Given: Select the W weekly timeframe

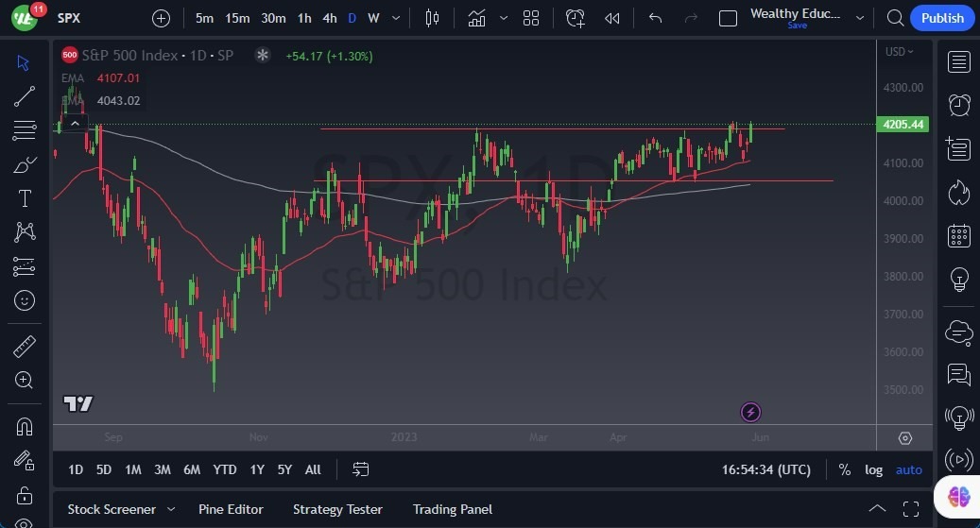Looking at the screenshot, I should click(373, 19).
